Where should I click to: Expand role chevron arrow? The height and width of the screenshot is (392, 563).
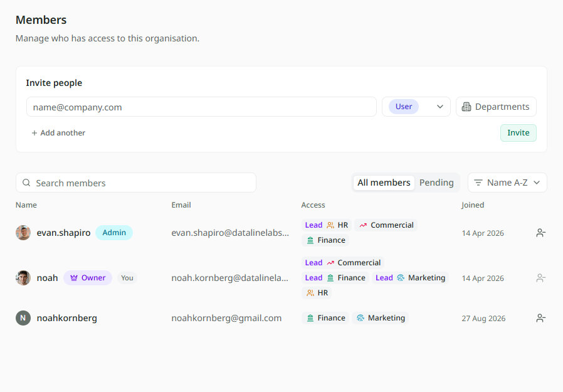pyautogui.click(x=440, y=107)
